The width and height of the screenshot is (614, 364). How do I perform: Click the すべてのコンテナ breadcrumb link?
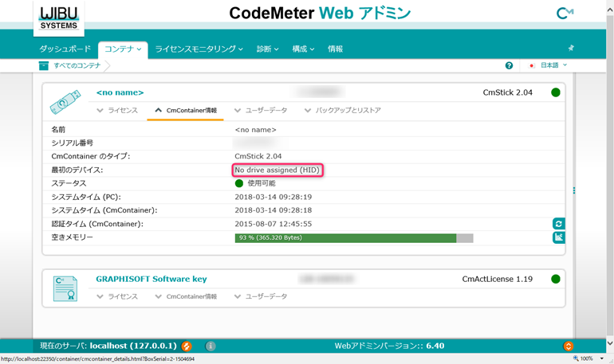[x=77, y=65]
